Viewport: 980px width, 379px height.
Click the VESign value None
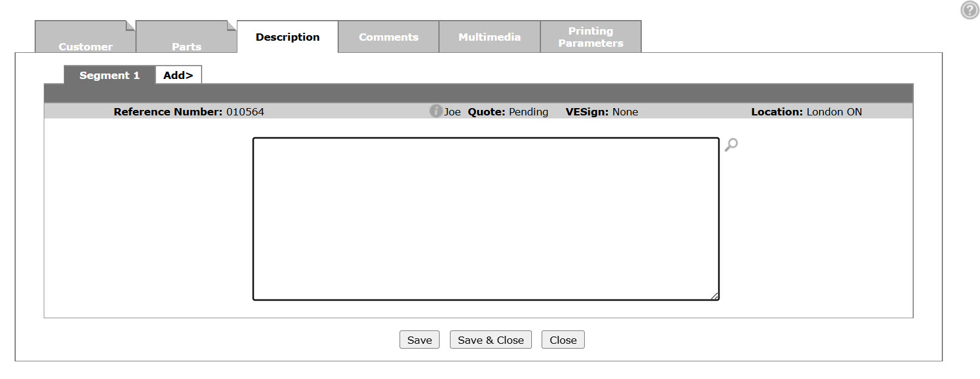(x=625, y=112)
